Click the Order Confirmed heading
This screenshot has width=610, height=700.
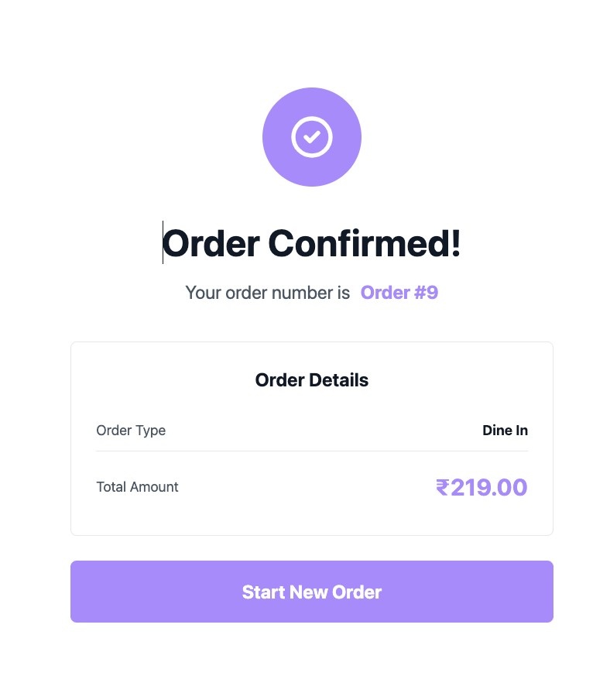[312, 242]
